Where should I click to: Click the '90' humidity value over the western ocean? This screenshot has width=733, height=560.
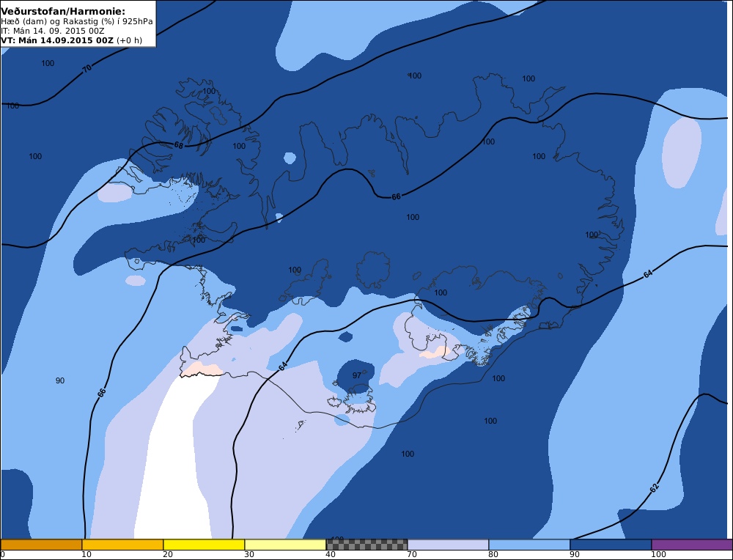tap(60, 380)
